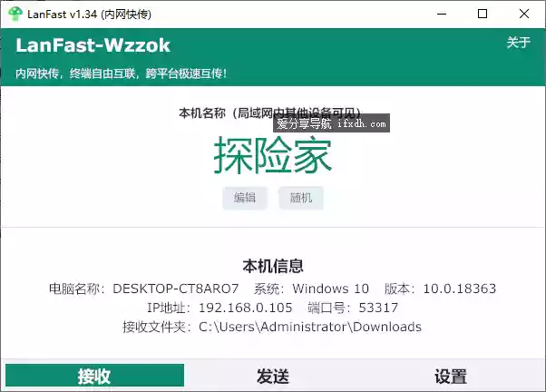Click the IP address 192.168.0.105
546x392 pixels.
coord(245,308)
